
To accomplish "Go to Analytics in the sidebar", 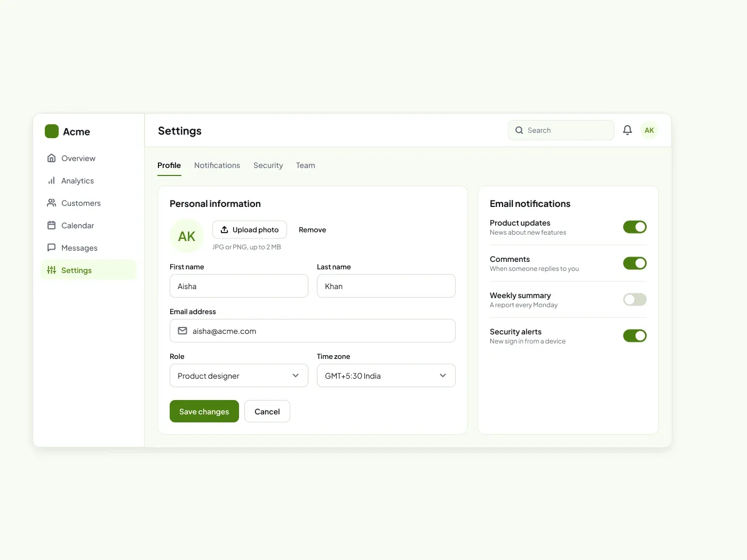I will click(89, 180).
